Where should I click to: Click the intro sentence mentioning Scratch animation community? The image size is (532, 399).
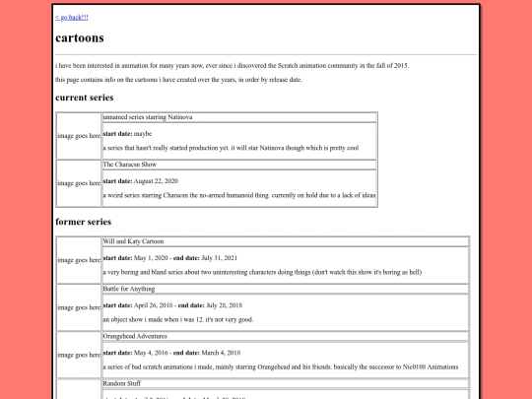pyautogui.click(x=233, y=65)
